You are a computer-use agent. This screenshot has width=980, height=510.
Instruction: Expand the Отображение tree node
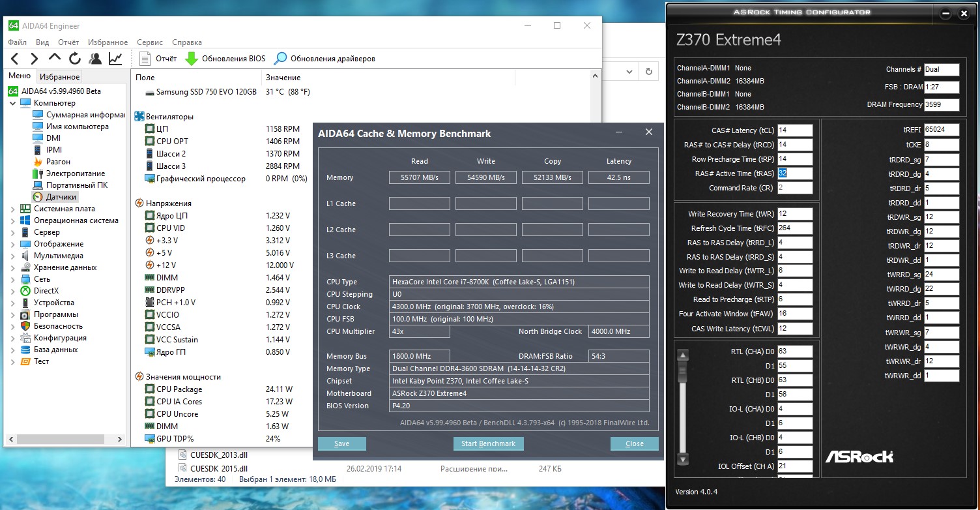12,244
